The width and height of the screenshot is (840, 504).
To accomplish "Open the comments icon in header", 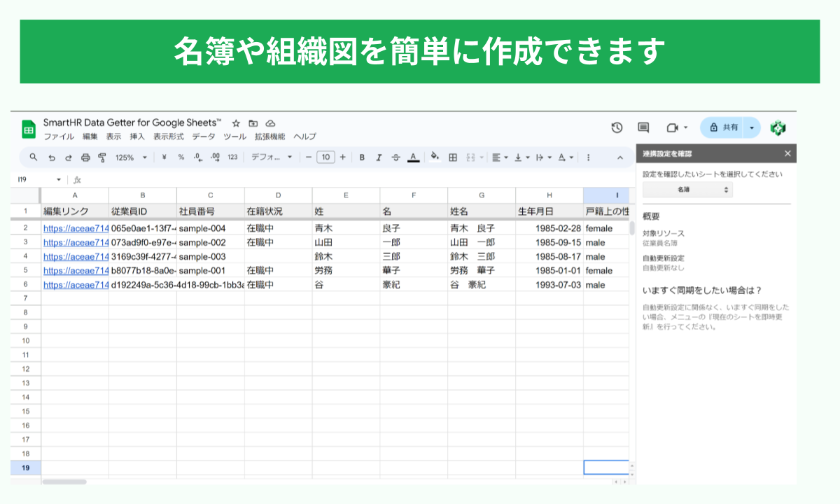I will (643, 127).
